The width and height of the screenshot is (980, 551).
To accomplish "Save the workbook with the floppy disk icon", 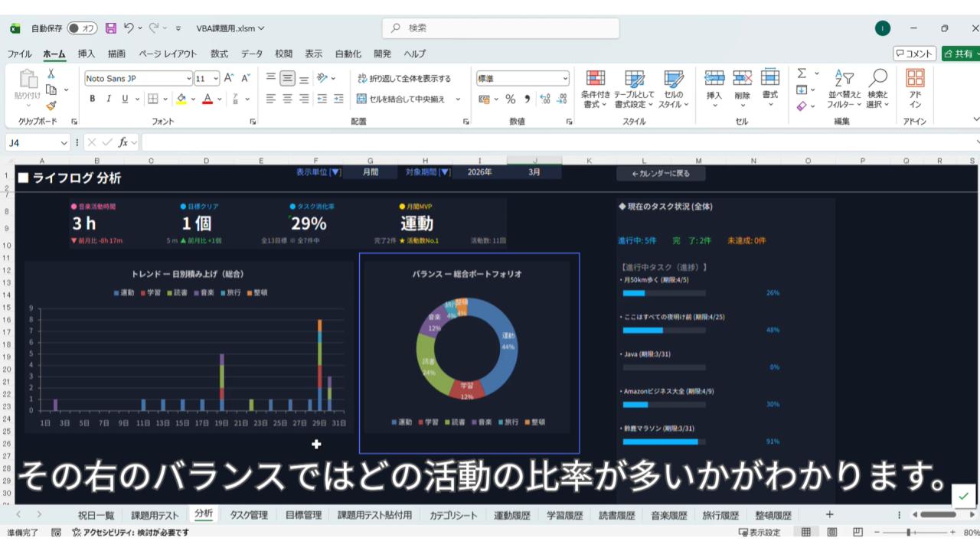I will tap(111, 28).
